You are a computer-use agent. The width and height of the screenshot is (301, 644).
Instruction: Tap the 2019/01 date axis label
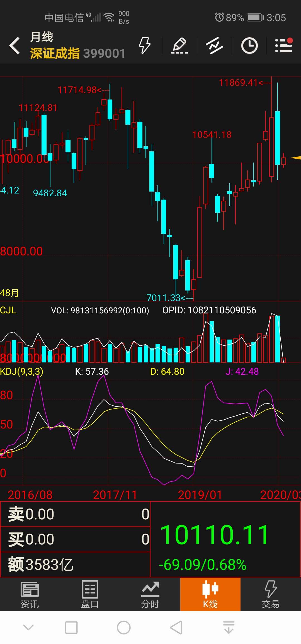[x=200, y=495]
